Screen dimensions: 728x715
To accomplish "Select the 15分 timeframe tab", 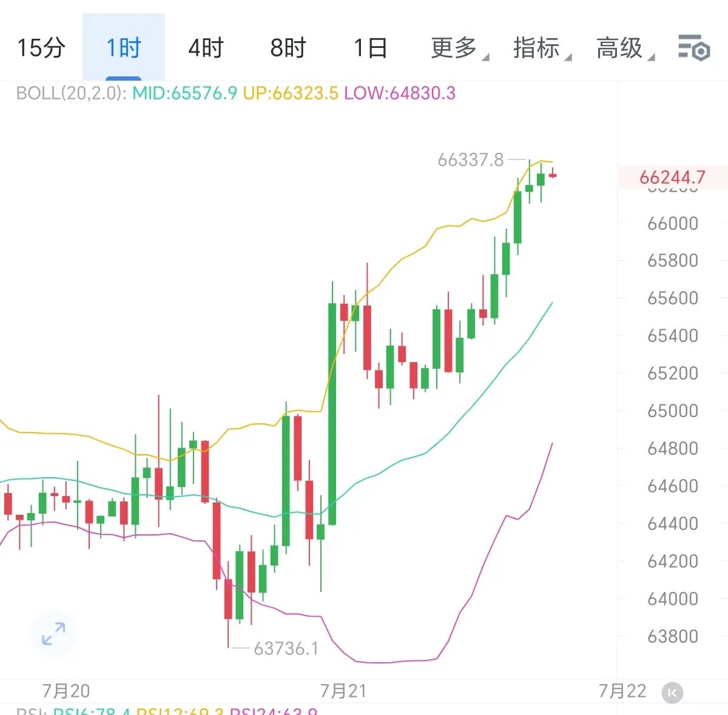I will pyautogui.click(x=41, y=48).
